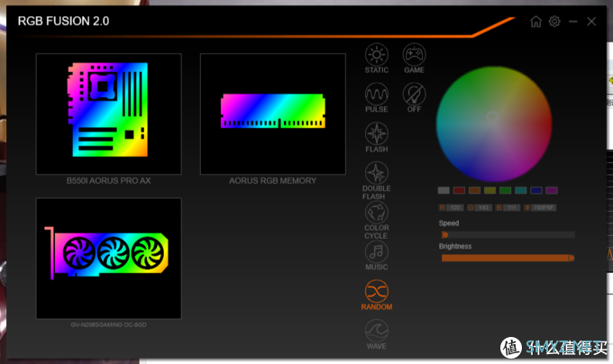Click the Brightness slider end handle
Screen dimensions: 613x364
coord(572,258)
